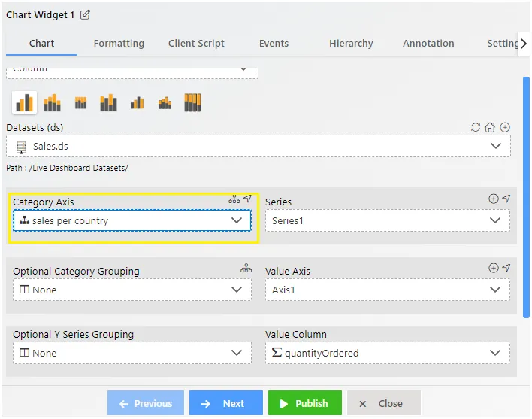The image size is (532, 419).
Task: Publish the chart widget
Action: pyautogui.click(x=304, y=403)
